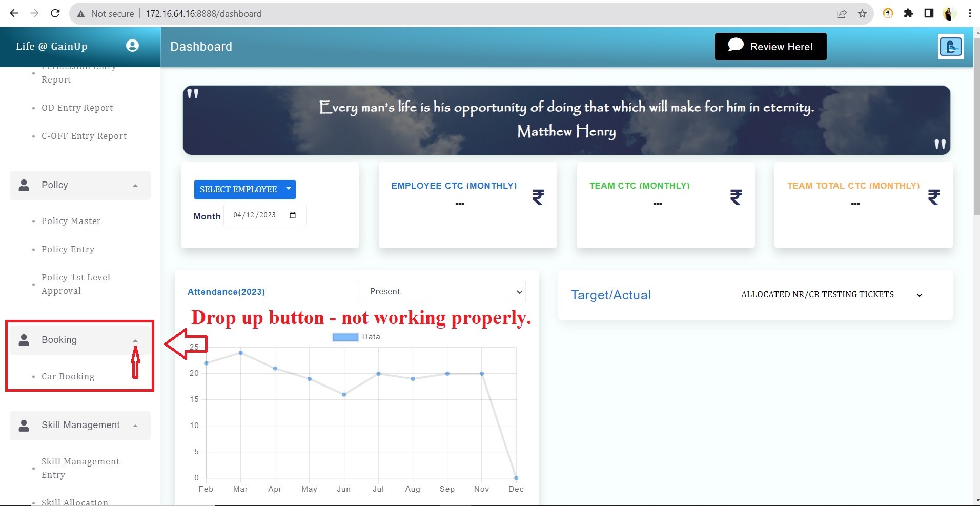Open the calendar picker icon in the Month field
Screen dimensions: 980x506
[x=293, y=215]
